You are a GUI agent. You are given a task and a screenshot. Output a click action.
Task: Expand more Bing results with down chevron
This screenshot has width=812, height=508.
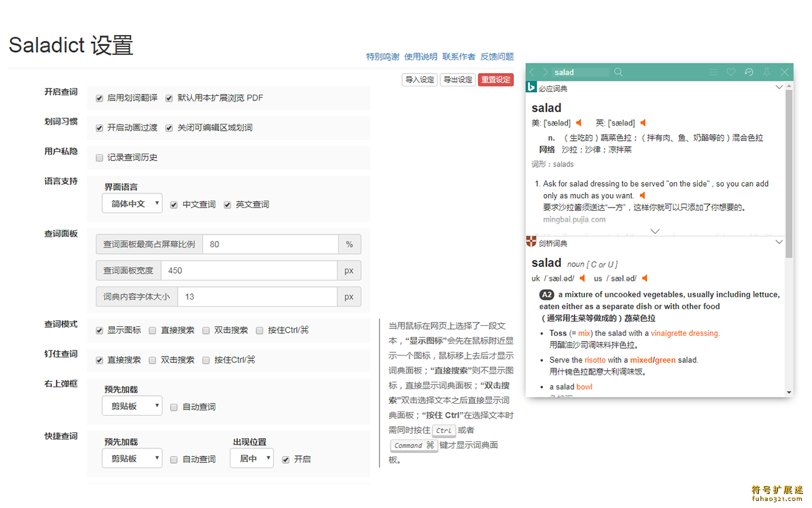pyautogui.click(x=655, y=231)
